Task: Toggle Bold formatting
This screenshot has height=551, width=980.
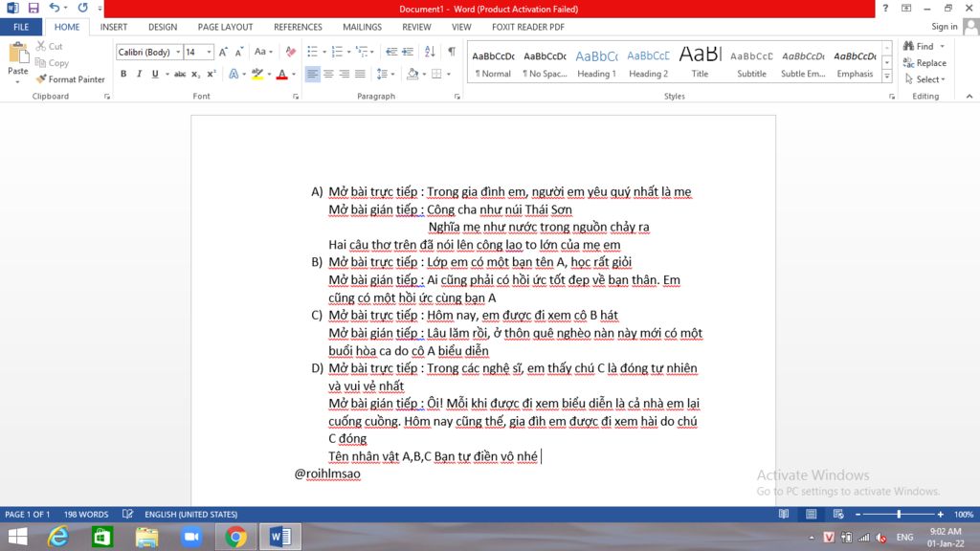Action: click(123, 74)
